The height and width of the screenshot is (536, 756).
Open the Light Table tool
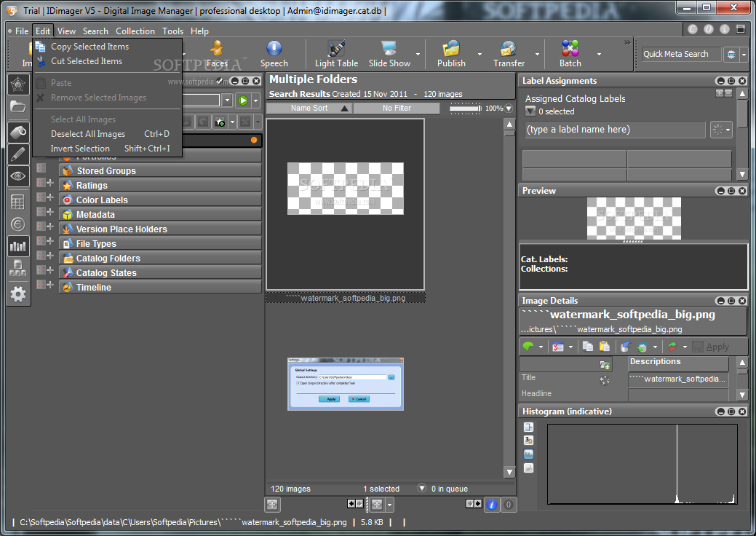coord(336,54)
